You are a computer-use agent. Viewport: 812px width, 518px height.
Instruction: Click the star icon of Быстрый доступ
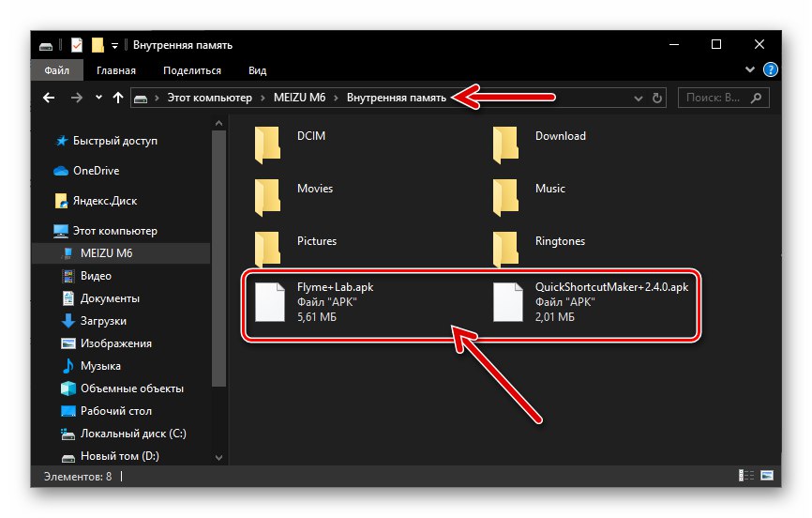(62, 141)
